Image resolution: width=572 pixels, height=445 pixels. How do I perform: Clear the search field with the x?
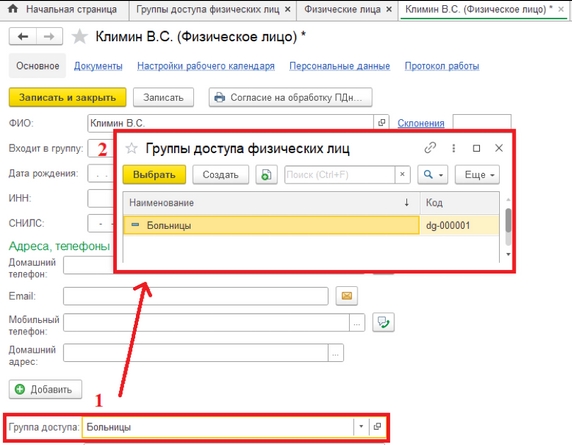(402, 175)
